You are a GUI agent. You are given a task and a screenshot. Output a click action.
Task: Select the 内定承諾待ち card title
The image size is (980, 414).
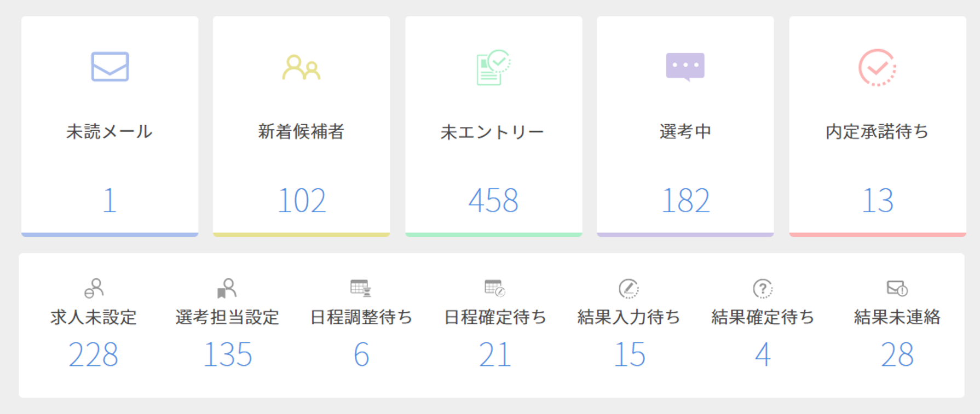[x=877, y=132]
